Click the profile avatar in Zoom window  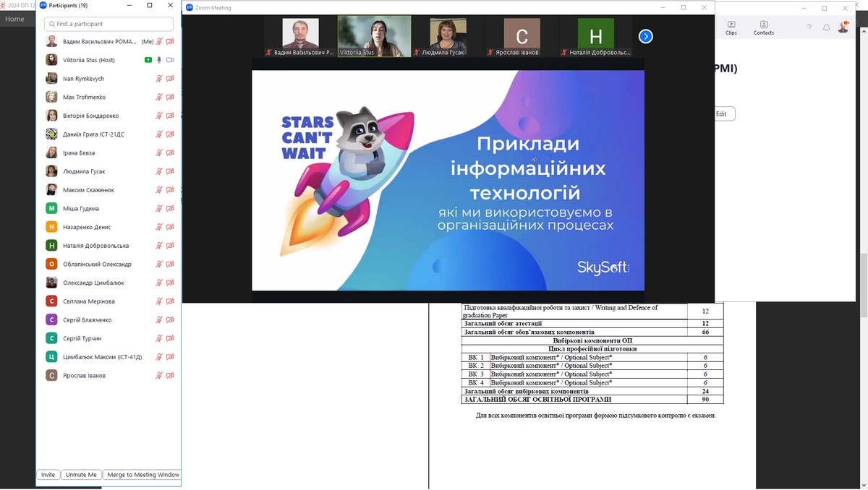pos(843,27)
